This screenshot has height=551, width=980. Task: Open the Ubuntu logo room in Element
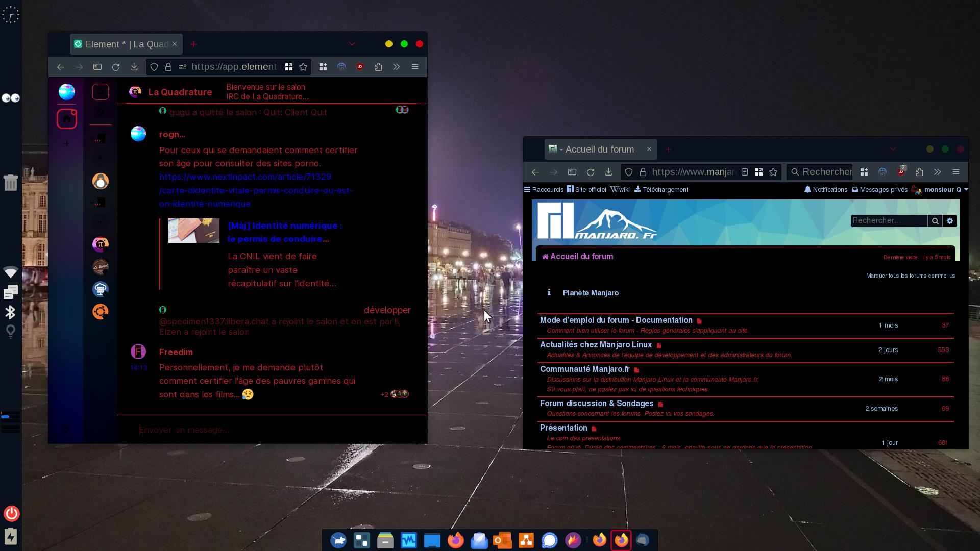click(101, 312)
